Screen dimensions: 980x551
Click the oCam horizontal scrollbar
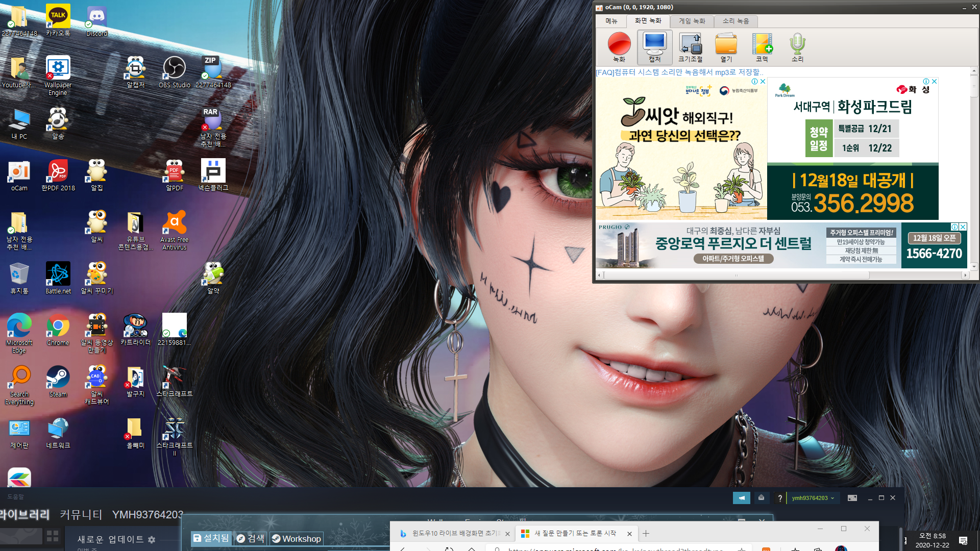[735, 275]
